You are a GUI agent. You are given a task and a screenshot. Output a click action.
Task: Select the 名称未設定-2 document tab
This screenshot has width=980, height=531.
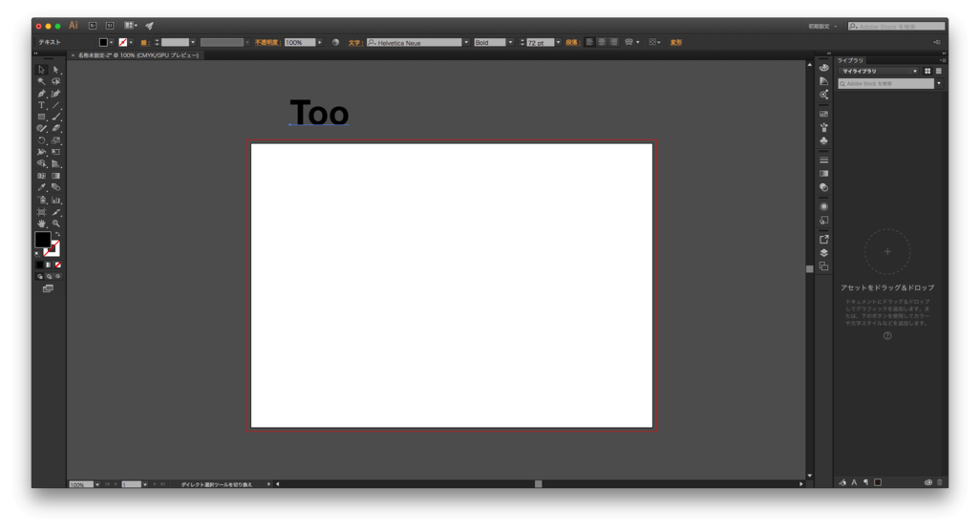tap(138, 55)
